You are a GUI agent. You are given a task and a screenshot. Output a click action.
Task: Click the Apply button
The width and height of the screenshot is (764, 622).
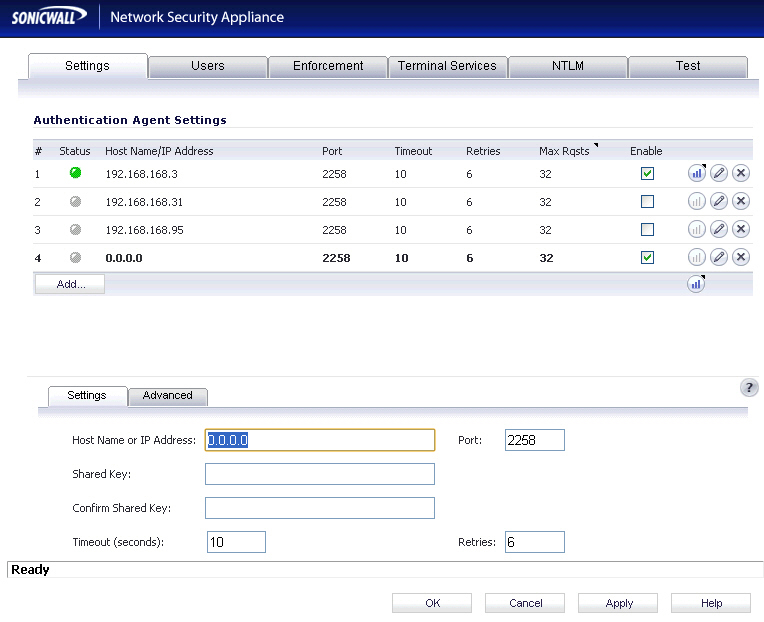point(619,603)
